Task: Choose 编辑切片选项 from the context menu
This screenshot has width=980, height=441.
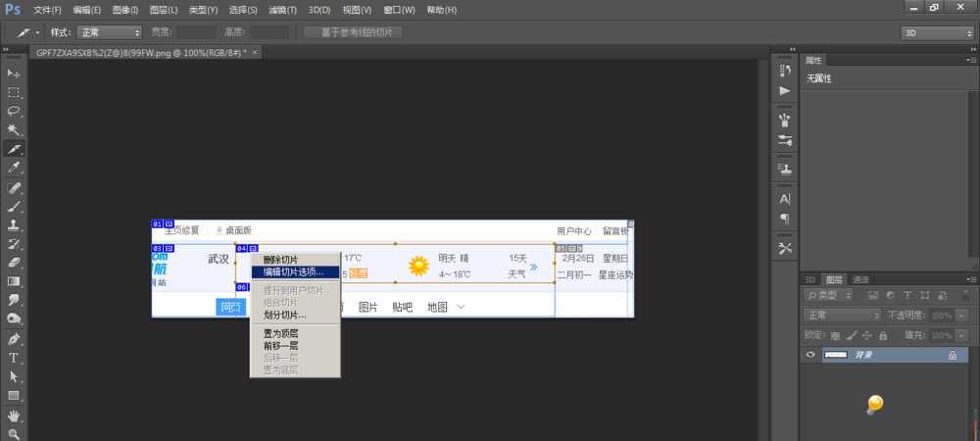Action: coord(293,271)
